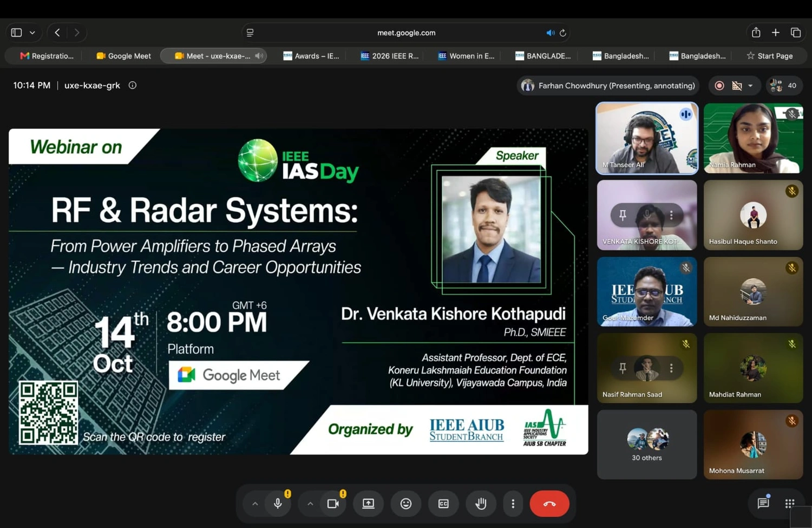Toggle the camera button
Viewport: 812px width, 528px height.
point(333,504)
